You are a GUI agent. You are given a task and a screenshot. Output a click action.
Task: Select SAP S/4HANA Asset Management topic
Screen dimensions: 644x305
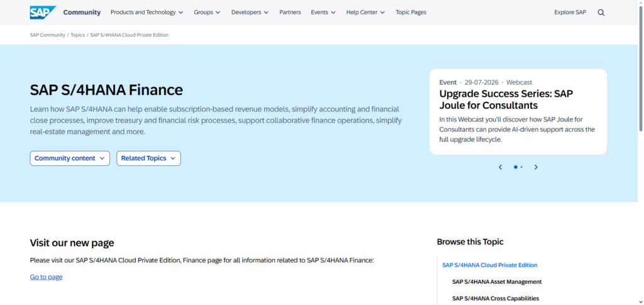pos(497,282)
